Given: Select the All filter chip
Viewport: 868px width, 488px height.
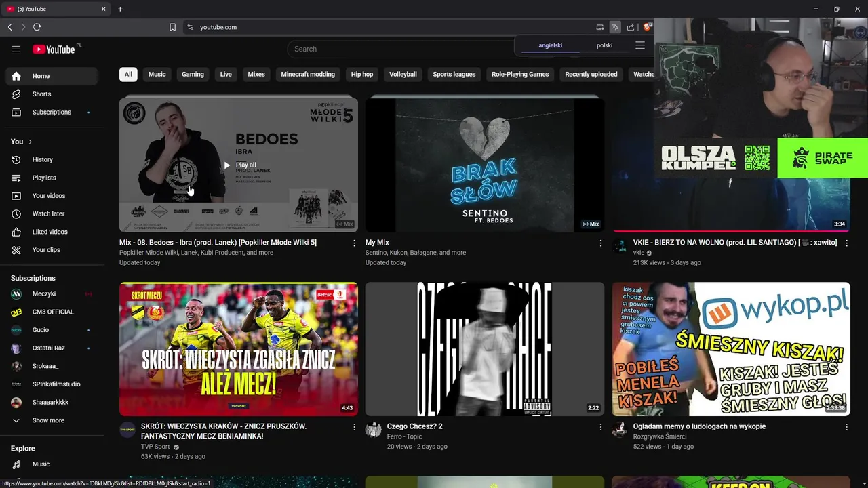Looking at the screenshot, I should coord(128,74).
